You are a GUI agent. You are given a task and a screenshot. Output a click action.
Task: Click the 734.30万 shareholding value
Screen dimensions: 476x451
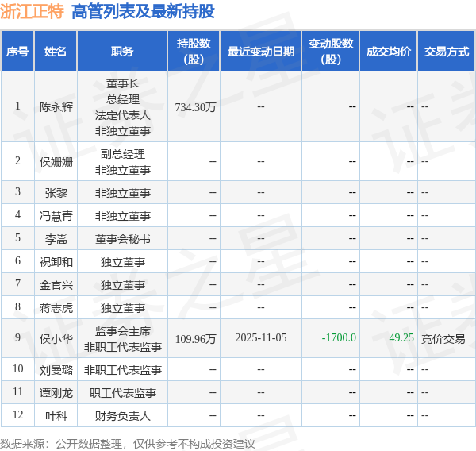(x=195, y=107)
